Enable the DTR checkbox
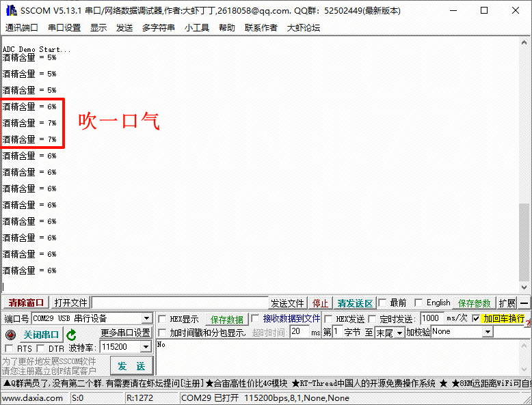The image size is (532, 405). pos(40,348)
